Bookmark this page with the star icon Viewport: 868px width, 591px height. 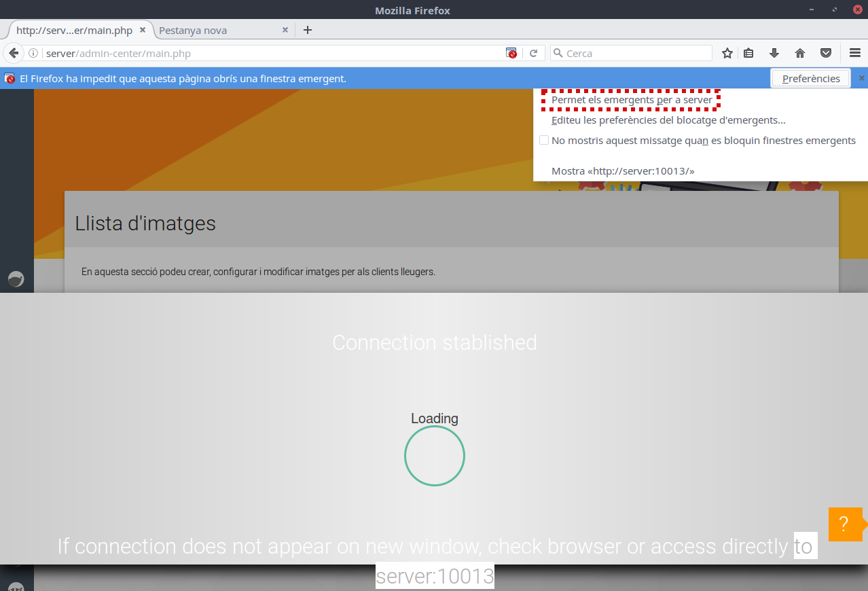(x=727, y=53)
